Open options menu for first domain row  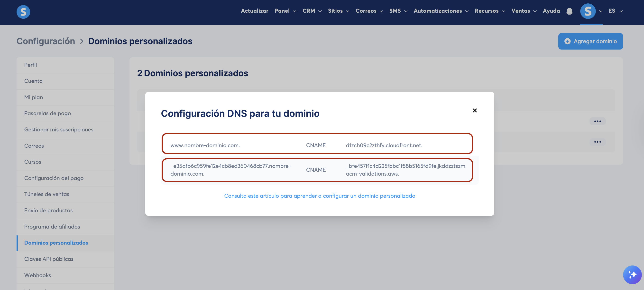[597, 121]
